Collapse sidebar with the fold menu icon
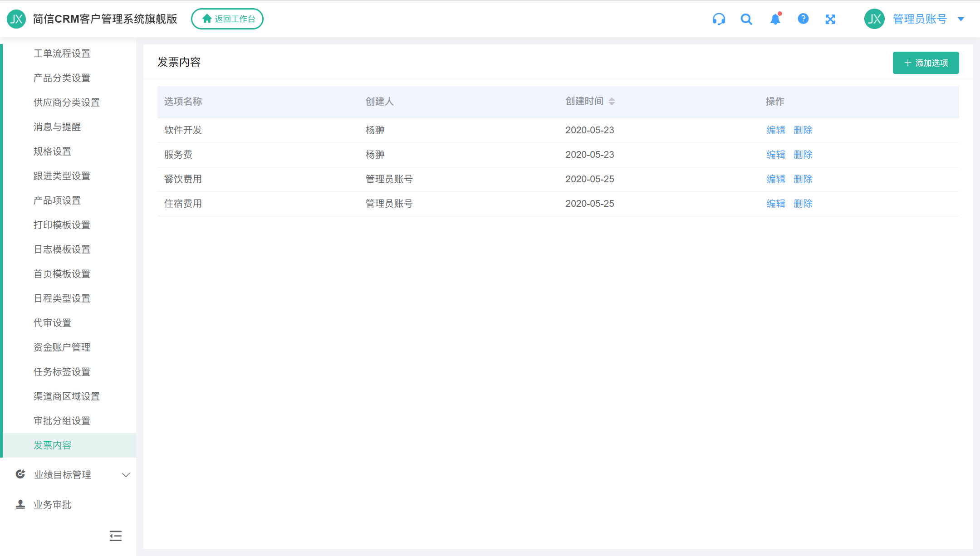 pos(116,536)
